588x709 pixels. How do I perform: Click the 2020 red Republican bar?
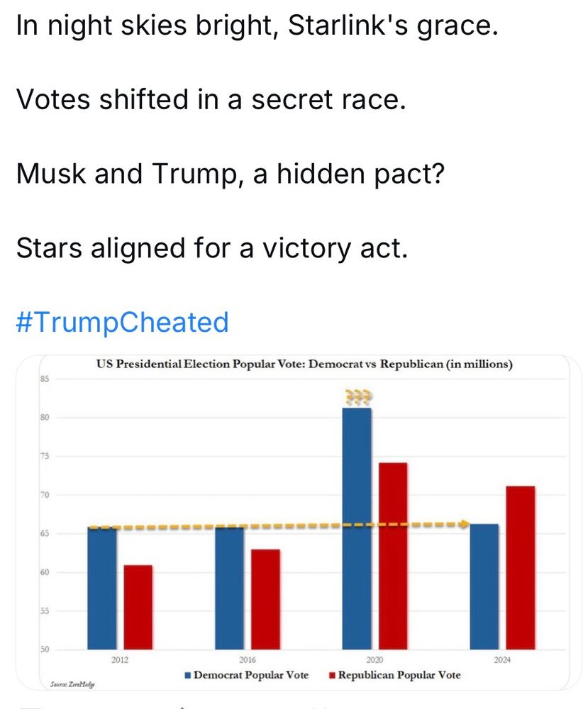[x=393, y=556]
